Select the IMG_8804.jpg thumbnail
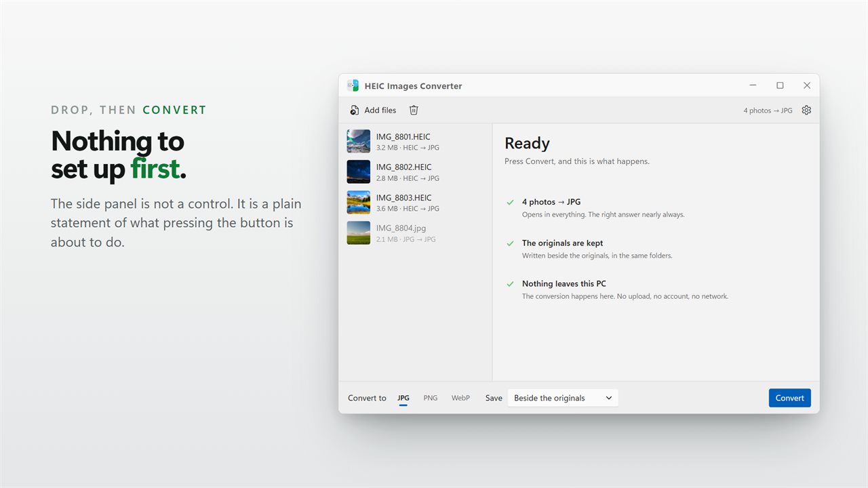868x488 pixels. [x=359, y=232]
